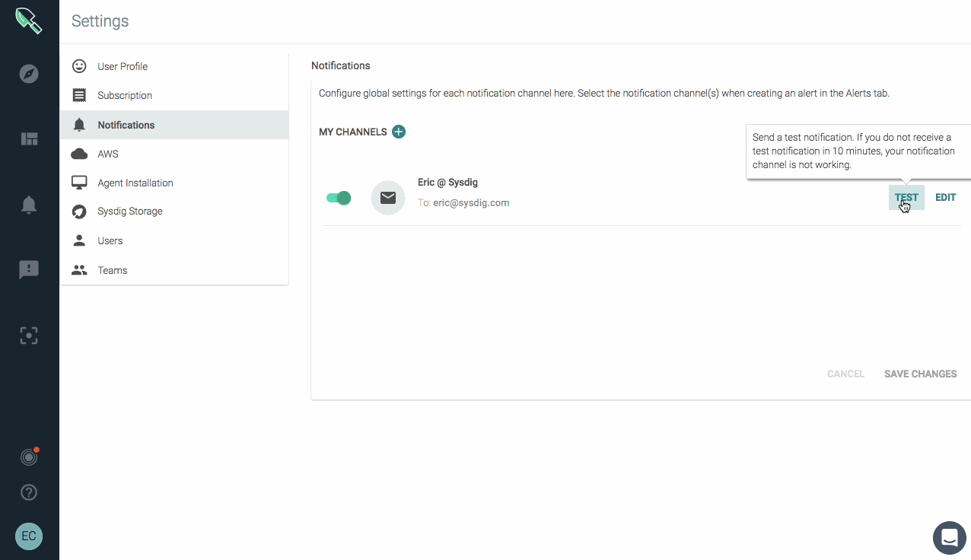
Task: Click the email envelope channel icon
Action: tap(388, 198)
